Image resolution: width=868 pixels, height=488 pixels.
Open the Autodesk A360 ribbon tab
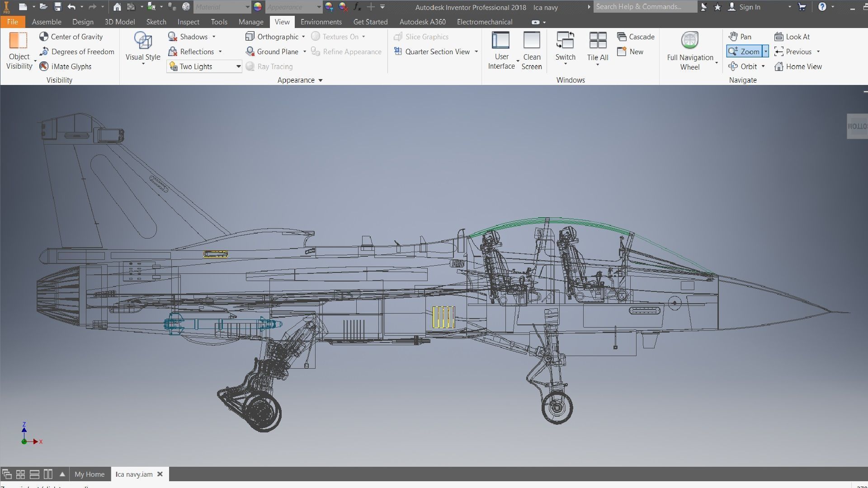click(422, 22)
